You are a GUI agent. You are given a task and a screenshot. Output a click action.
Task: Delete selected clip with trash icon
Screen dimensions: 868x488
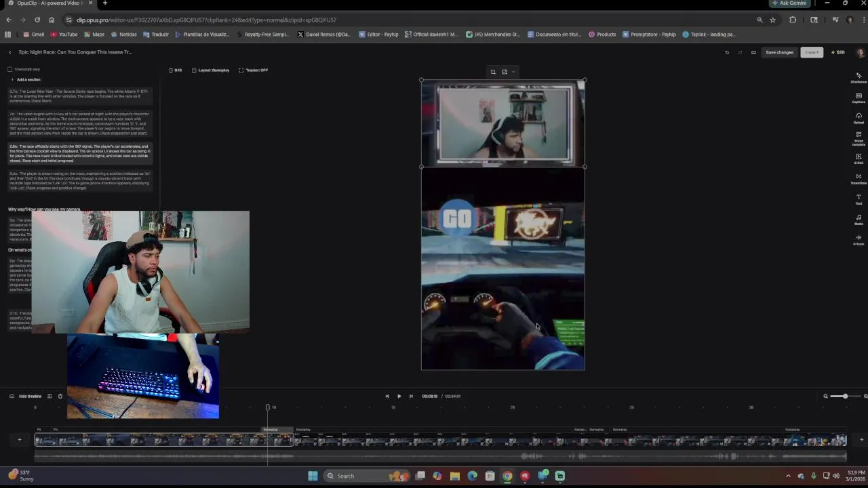click(60, 396)
